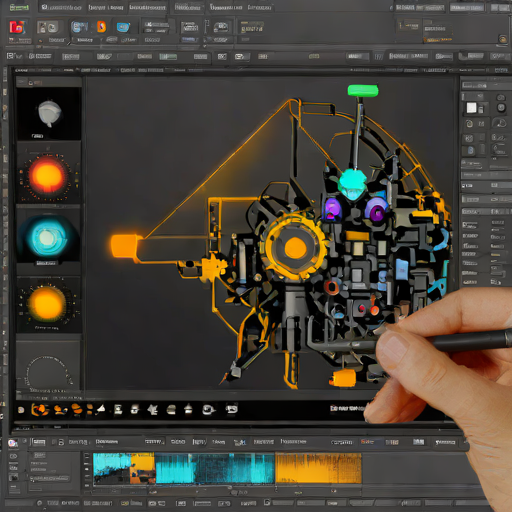
Task: Click the red app icon in top toolbar
Action: click(x=17, y=27)
